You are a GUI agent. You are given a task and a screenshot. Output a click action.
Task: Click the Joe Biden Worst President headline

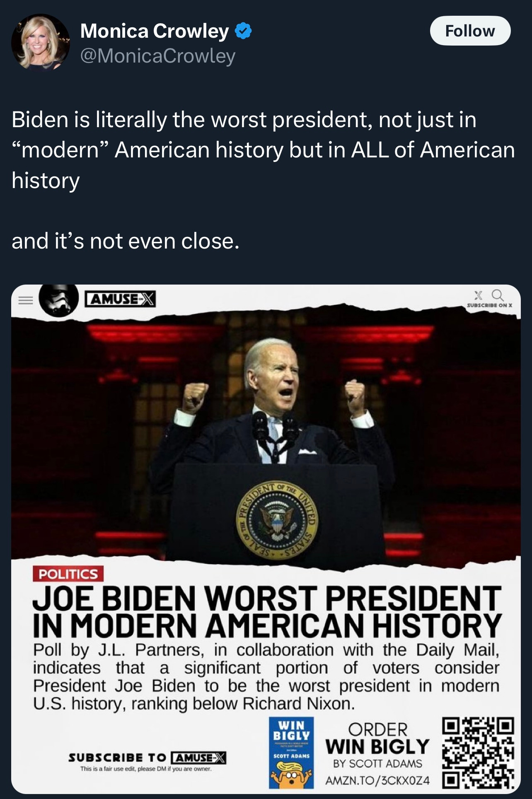[x=267, y=612]
